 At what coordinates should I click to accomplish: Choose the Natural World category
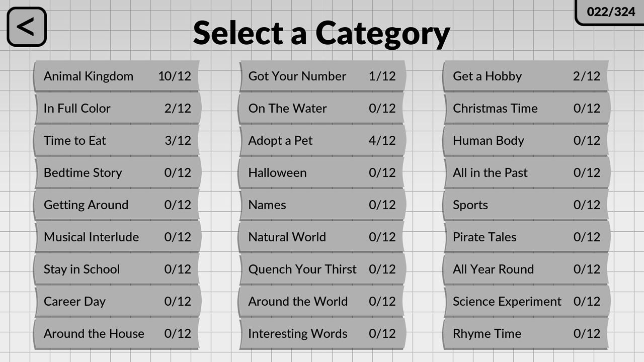point(321,237)
